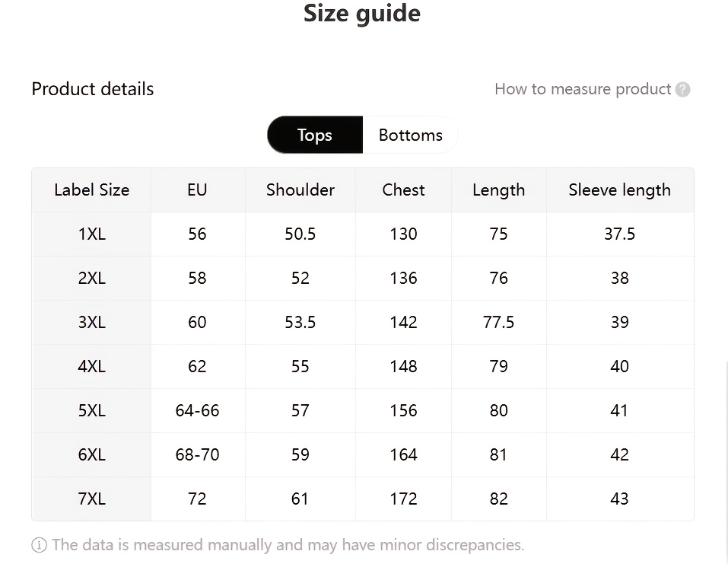The image size is (728, 564).
Task: Select the Tops tab
Action: tap(315, 135)
